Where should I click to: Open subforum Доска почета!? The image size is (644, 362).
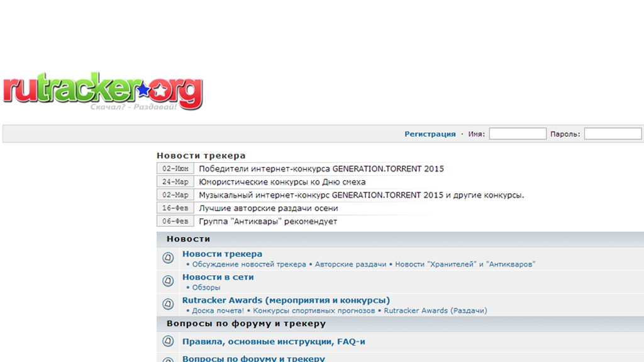(x=218, y=310)
